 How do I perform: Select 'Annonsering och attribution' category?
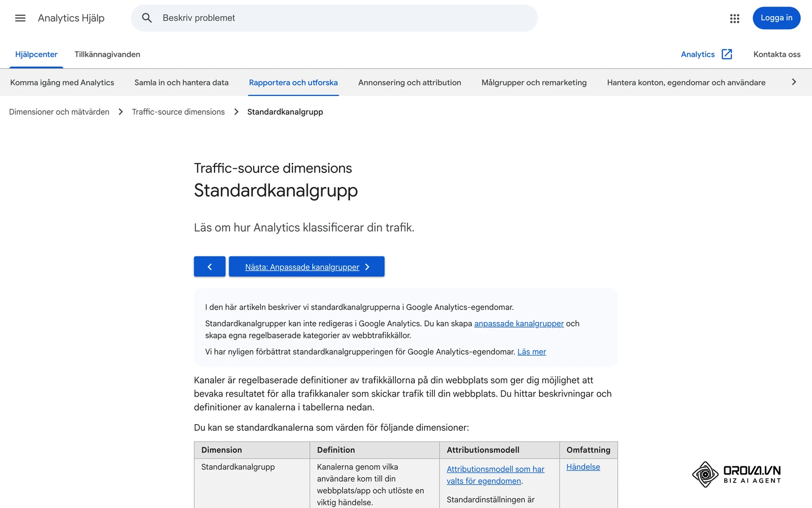coord(410,82)
